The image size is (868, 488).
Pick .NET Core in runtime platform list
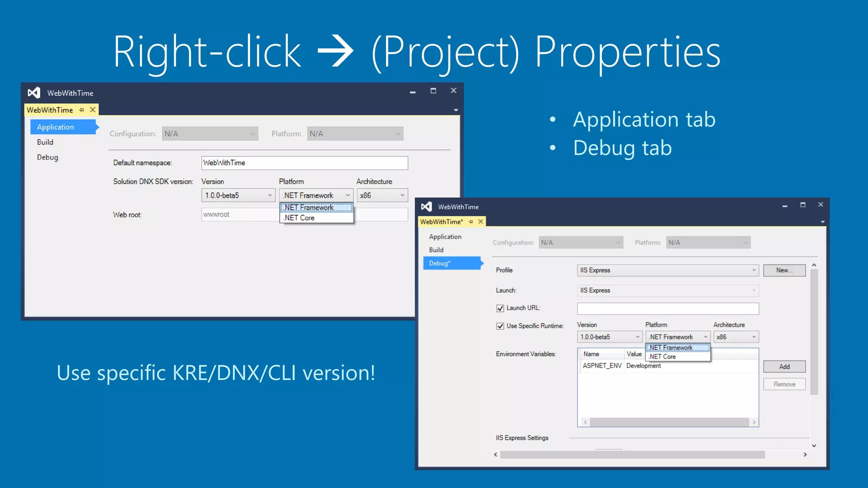[678, 357]
